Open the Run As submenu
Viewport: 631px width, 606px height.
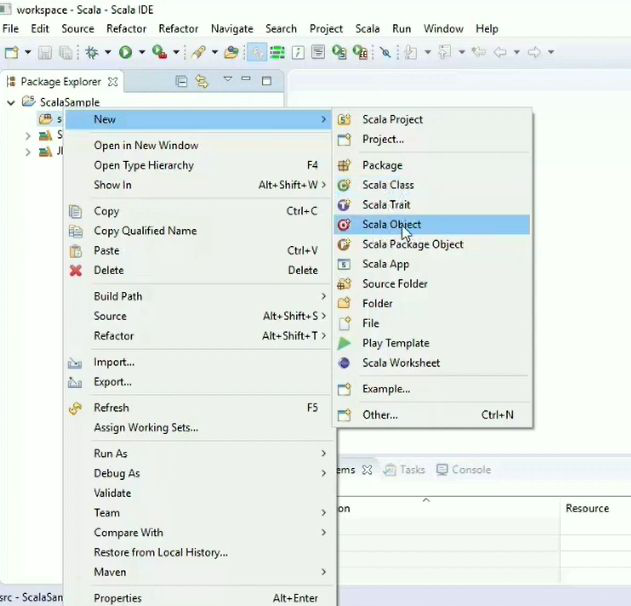pyautogui.click(x=198, y=453)
